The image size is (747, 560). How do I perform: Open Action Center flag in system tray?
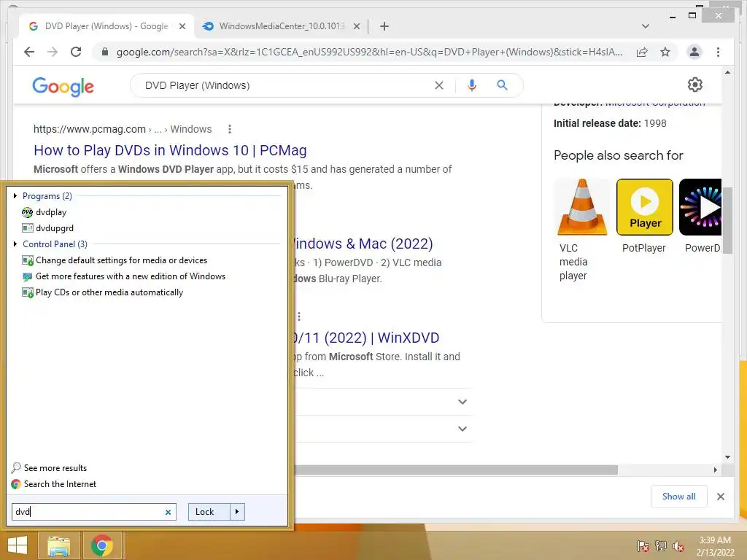(643, 545)
